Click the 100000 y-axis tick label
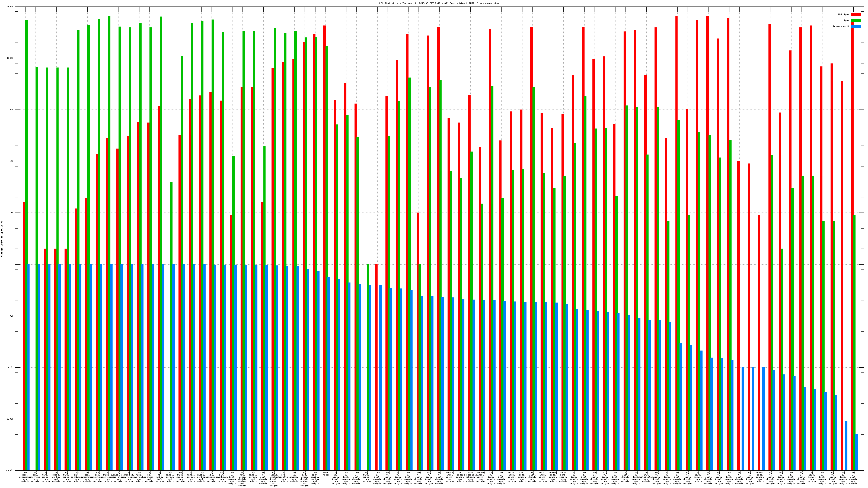868x488 pixels. pos(10,7)
